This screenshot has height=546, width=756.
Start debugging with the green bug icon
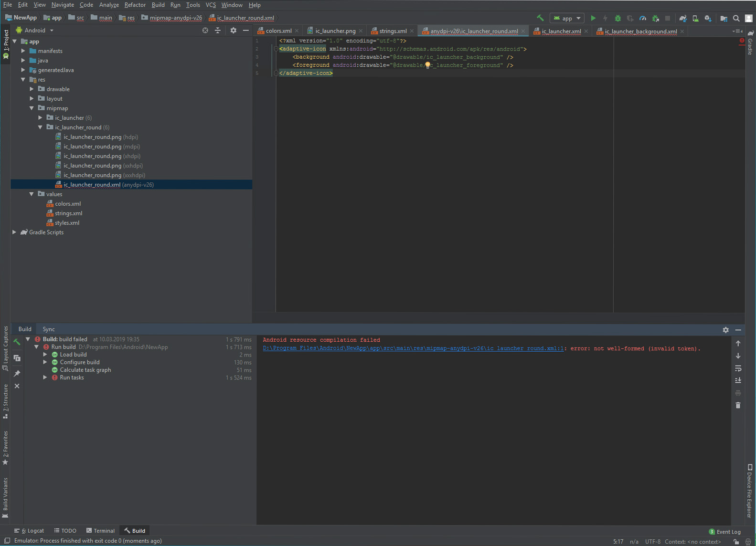tap(618, 18)
